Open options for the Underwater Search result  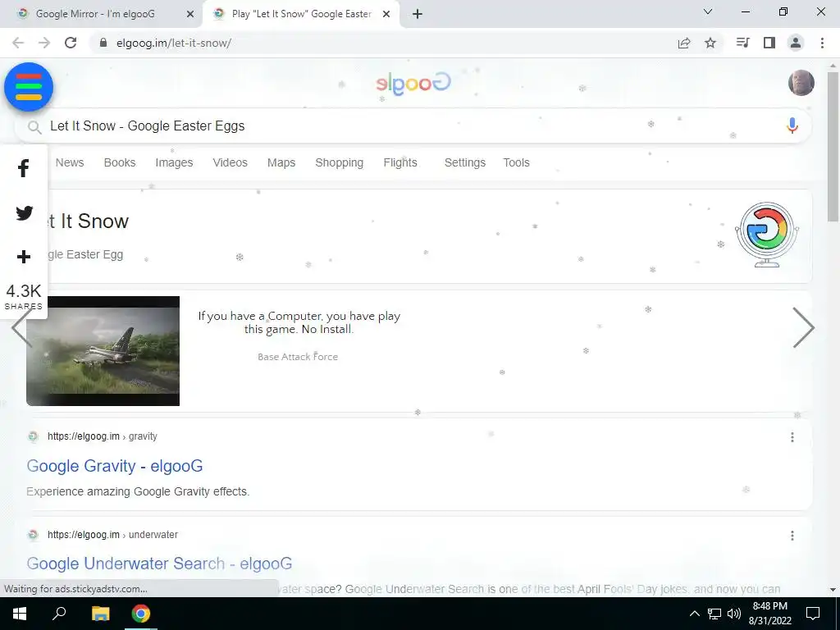point(792,535)
